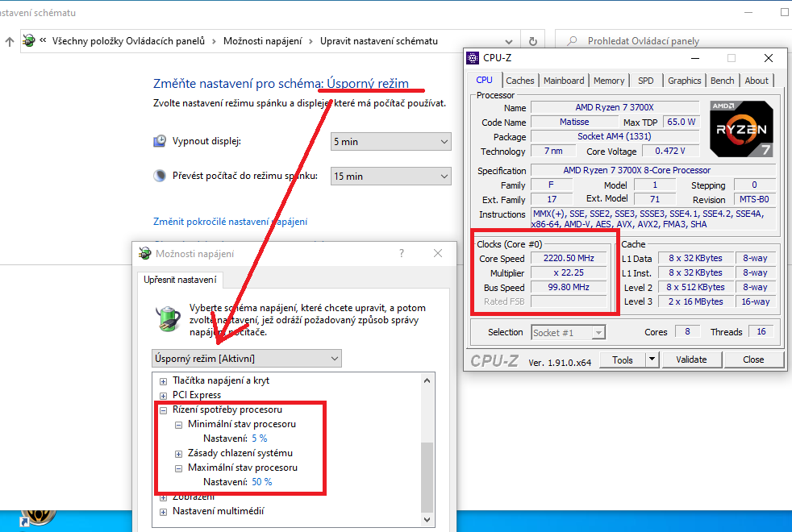This screenshot has width=792, height=532.
Task: Click the Multiplier x 22.25 value
Action: point(569,272)
